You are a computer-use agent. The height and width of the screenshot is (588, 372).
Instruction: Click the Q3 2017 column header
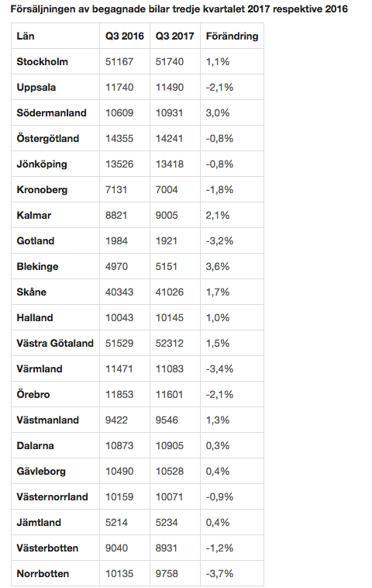click(174, 36)
